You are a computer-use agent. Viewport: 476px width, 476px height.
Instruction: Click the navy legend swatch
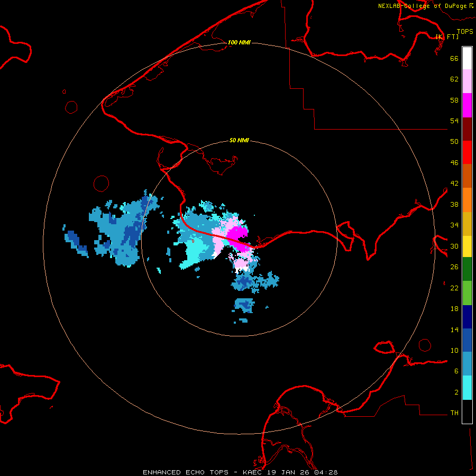pos(467,317)
